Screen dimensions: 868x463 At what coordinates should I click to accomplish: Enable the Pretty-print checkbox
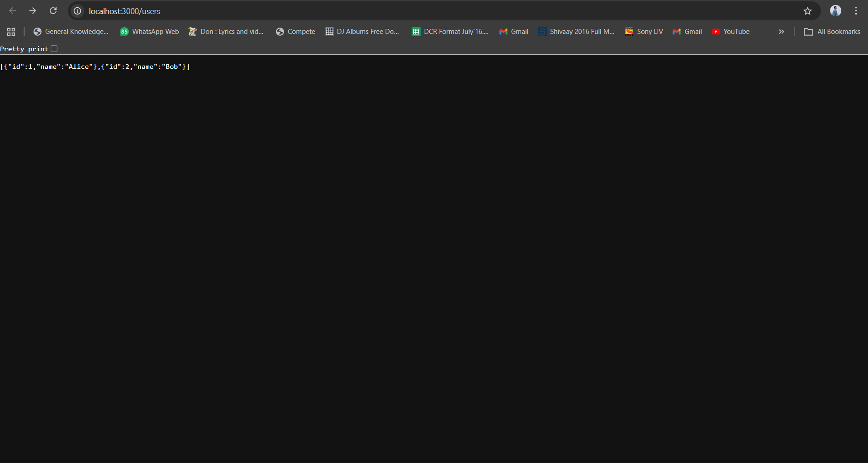tap(54, 48)
